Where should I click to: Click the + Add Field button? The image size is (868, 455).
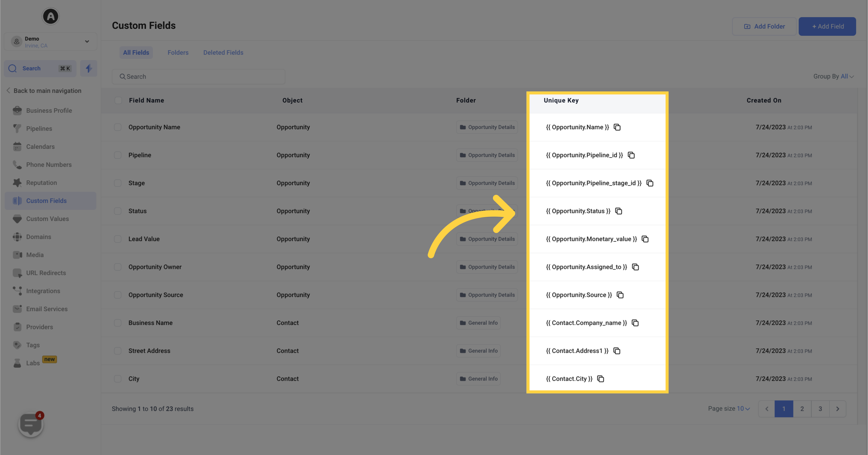coord(827,26)
